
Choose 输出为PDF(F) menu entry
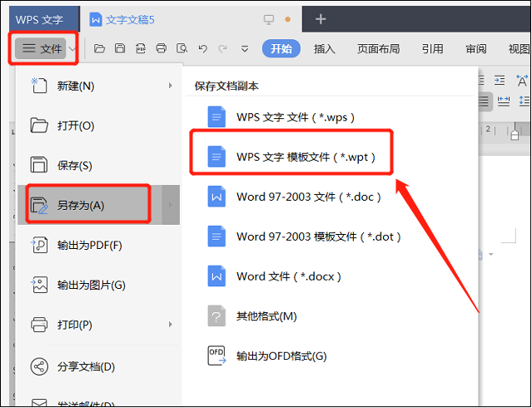(x=98, y=245)
